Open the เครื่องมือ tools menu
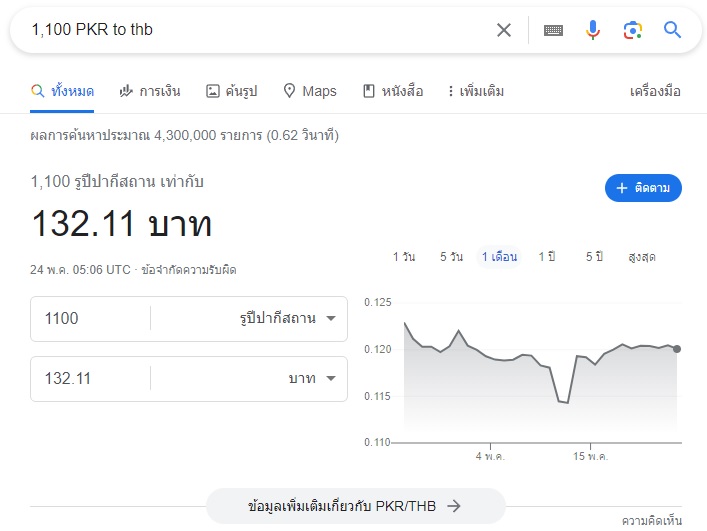 coord(655,92)
